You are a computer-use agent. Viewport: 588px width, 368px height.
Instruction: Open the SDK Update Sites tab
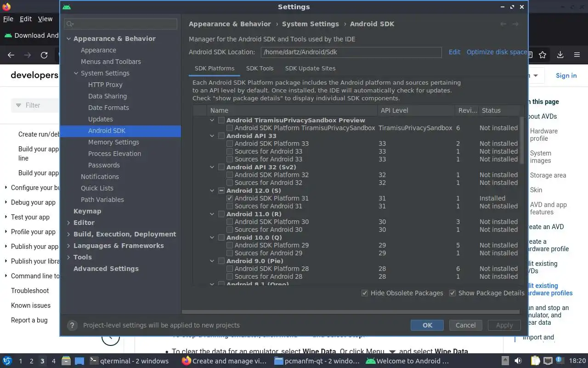[x=310, y=68]
